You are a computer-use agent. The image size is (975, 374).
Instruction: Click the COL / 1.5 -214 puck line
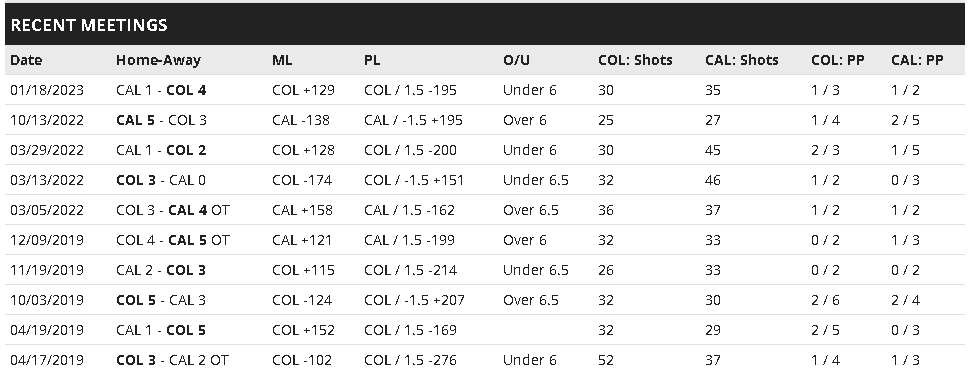[410, 269]
